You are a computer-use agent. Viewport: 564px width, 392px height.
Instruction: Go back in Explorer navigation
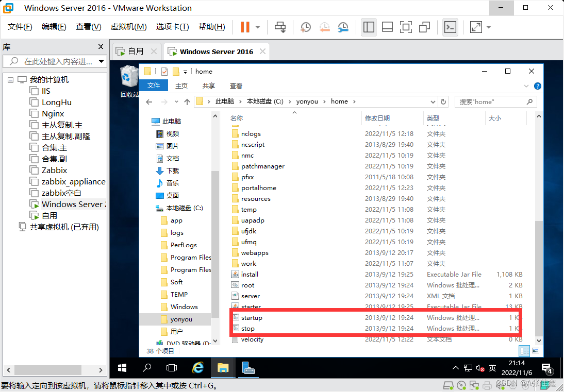[x=149, y=102]
